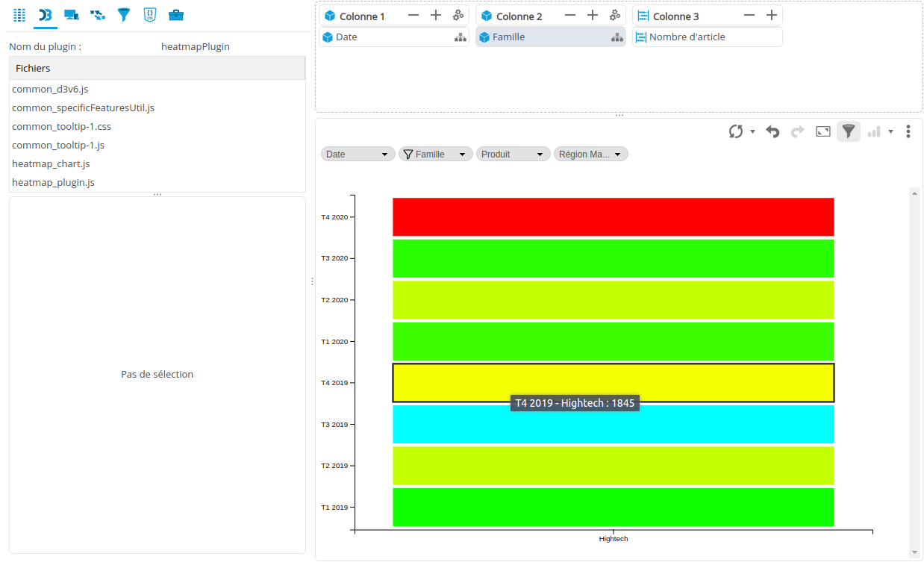The width and height of the screenshot is (924, 568).
Task: Open the CSS stylesheet shield icon
Action: (149, 15)
